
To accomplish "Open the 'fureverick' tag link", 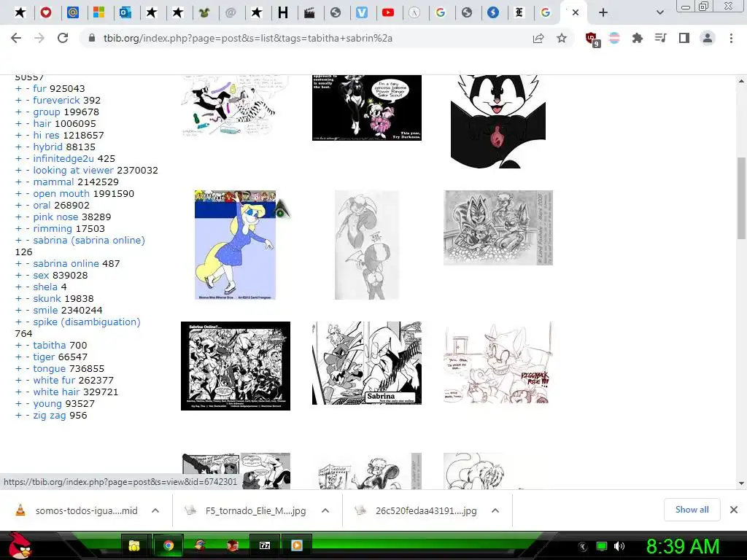I will (x=56, y=100).
